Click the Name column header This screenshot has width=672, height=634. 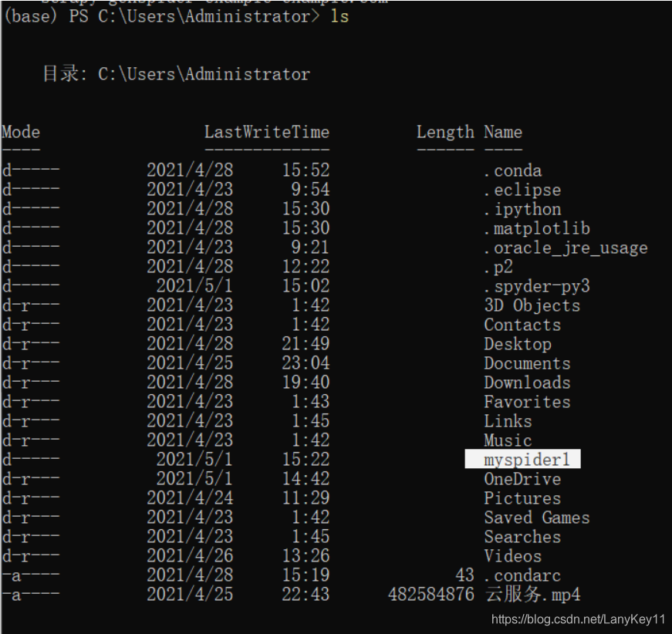(x=503, y=132)
